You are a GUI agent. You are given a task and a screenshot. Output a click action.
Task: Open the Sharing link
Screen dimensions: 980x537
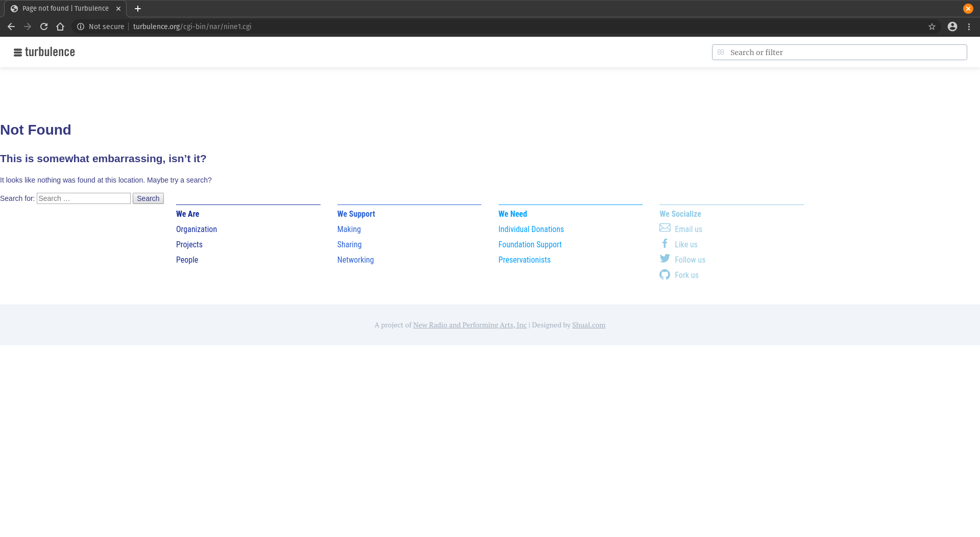pos(350,245)
